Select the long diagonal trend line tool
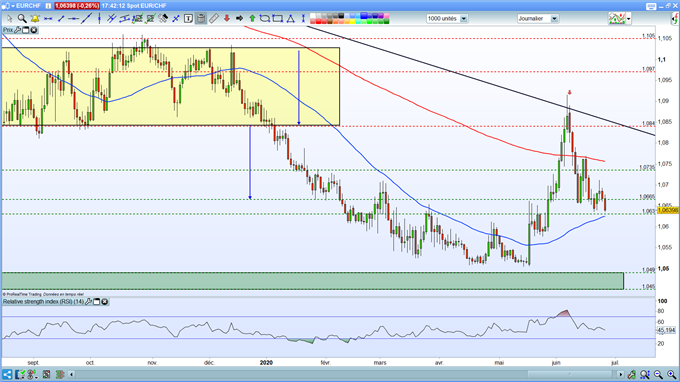Viewport: 680px width, 382px height. pos(87,18)
